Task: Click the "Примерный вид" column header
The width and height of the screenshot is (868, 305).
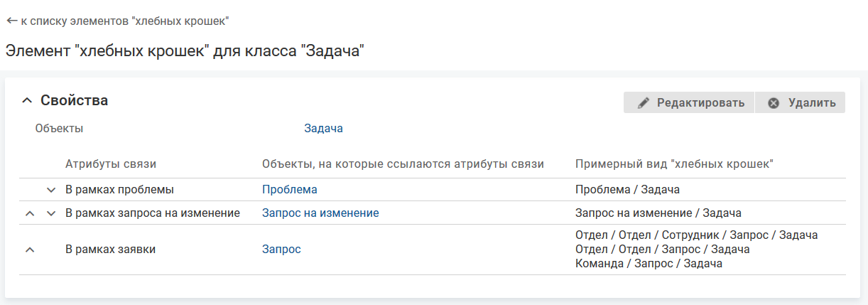Action: [673, 164]
